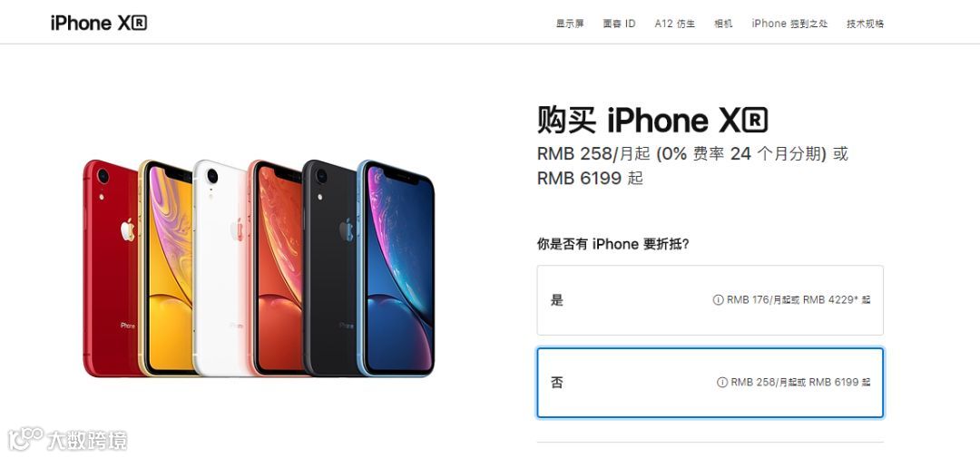This screenshot has width=980, height=458.
Task: Click the 大数跨境 watermark logo
Action: click(67, 439)
